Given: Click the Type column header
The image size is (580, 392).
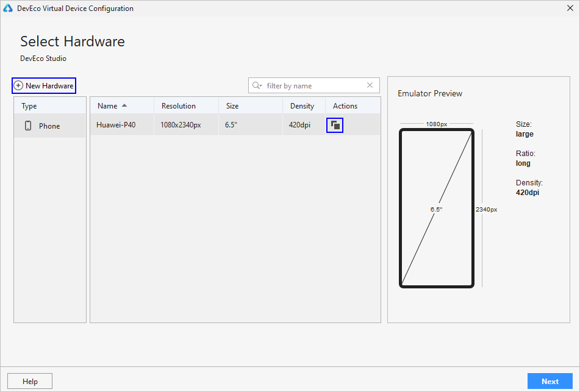Looking at the screenshot, I should (29, 106).
